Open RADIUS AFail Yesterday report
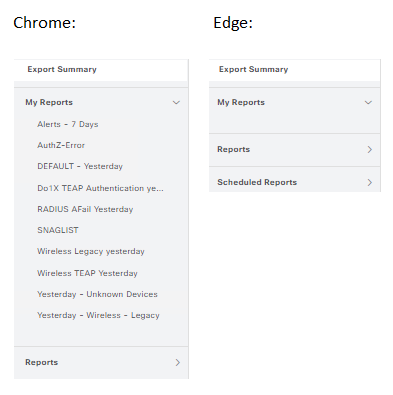This screenshot has width=393, height=395. point(85,209)
